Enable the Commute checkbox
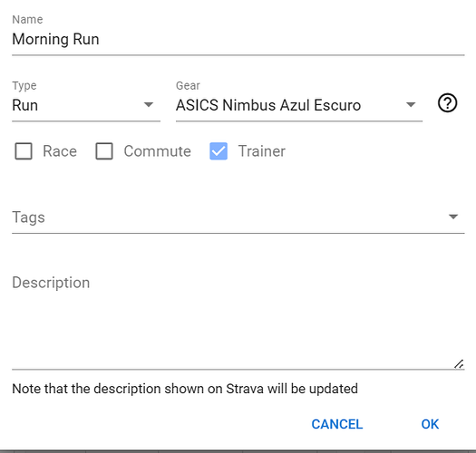476x453 pixels. coord(104,151)
